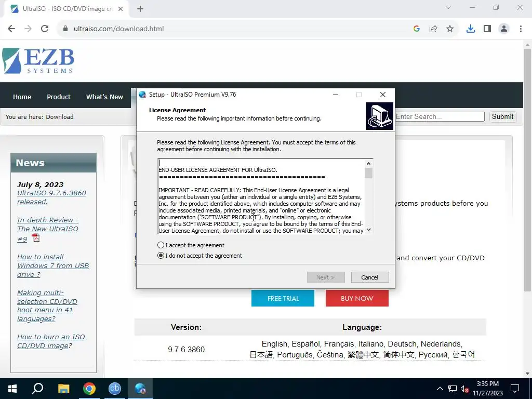Click the disabled Next button in Setup
Screen dimensions: 532x399
pos(326,277)
